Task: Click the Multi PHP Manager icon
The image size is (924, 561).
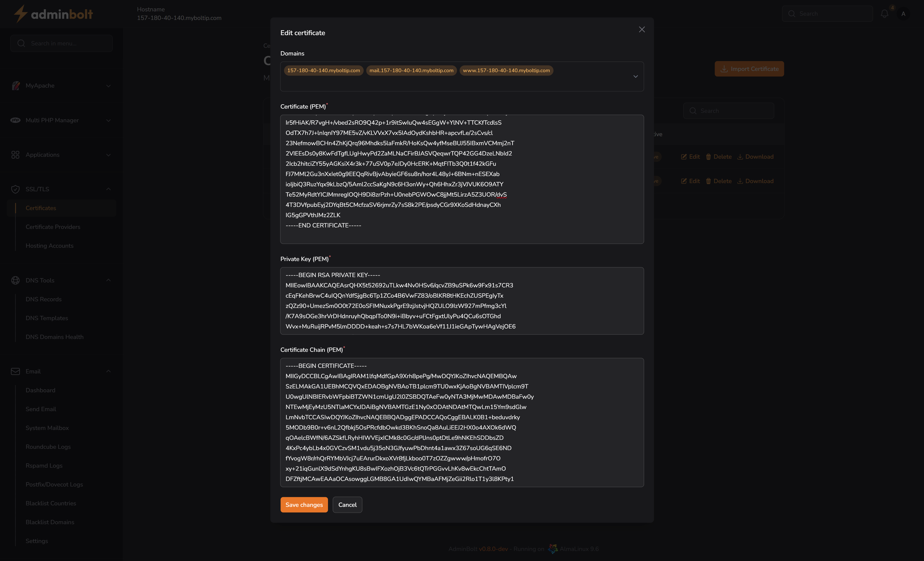Action: [15, 120]
